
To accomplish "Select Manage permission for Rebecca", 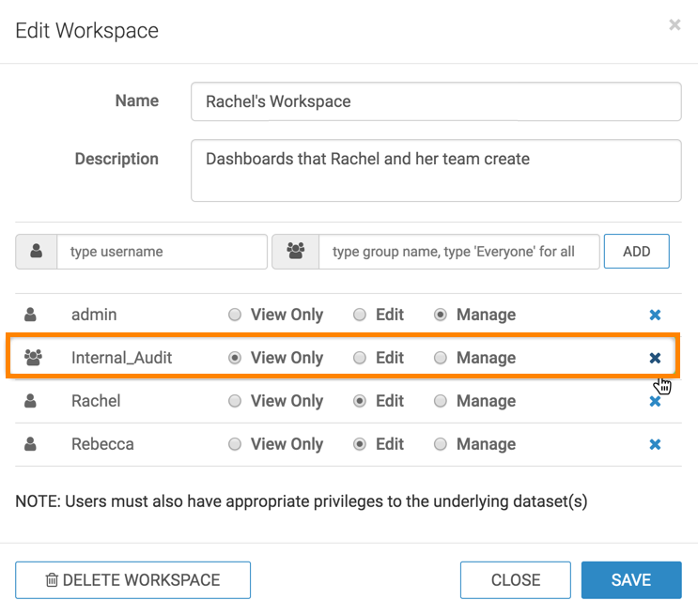I will pyautogui.click(x=441, y=444).
